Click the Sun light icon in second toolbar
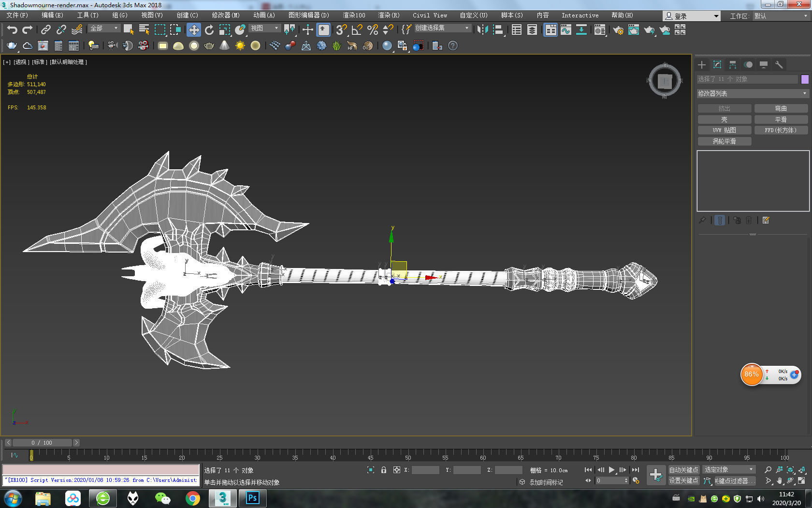The image size is (812, 508). pos(240,45)
